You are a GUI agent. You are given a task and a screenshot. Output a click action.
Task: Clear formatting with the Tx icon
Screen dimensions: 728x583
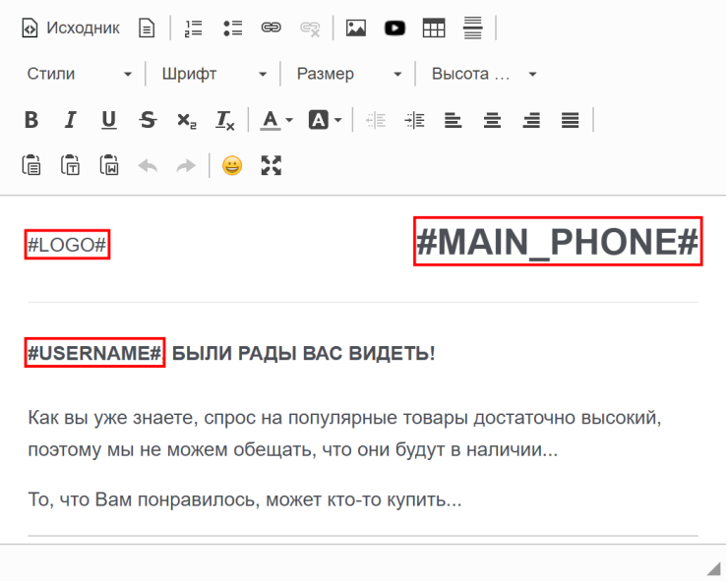(225, 120)
